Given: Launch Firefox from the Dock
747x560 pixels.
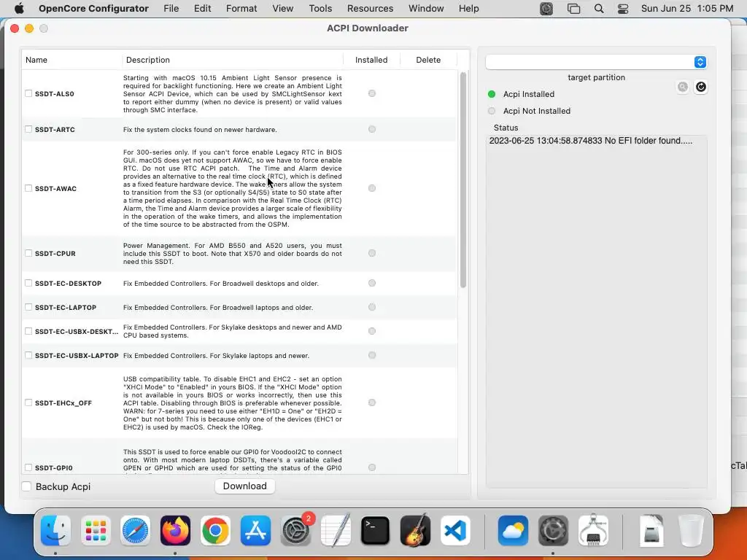Looking at the screenshot, I should tap(175, 531).
